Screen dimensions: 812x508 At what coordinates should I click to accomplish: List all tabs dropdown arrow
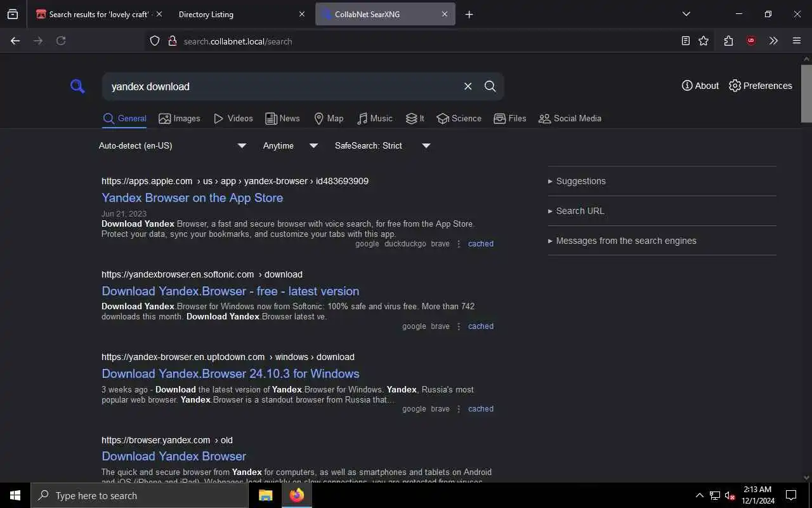686,14
